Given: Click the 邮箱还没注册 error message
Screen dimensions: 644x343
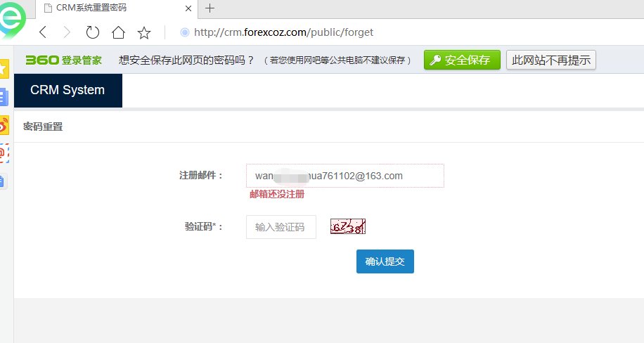Looking at the screenshot, I should point(277,194).
